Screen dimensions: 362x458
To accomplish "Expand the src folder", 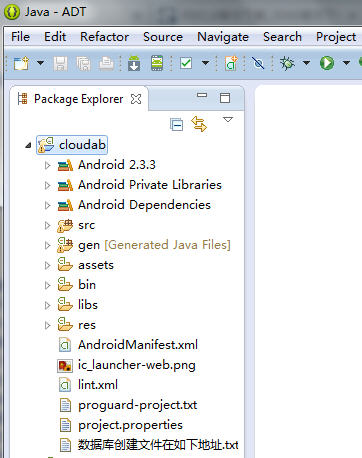I will pos(47,225).
